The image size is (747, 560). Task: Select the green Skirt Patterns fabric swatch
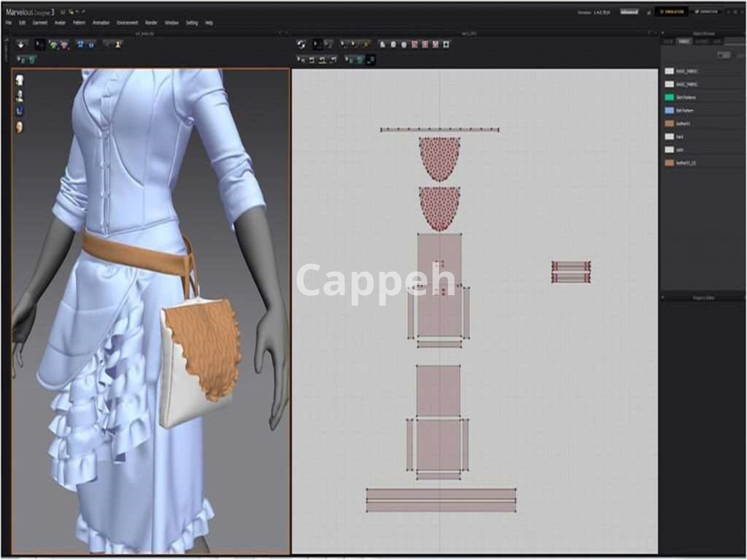click(669, 97)
